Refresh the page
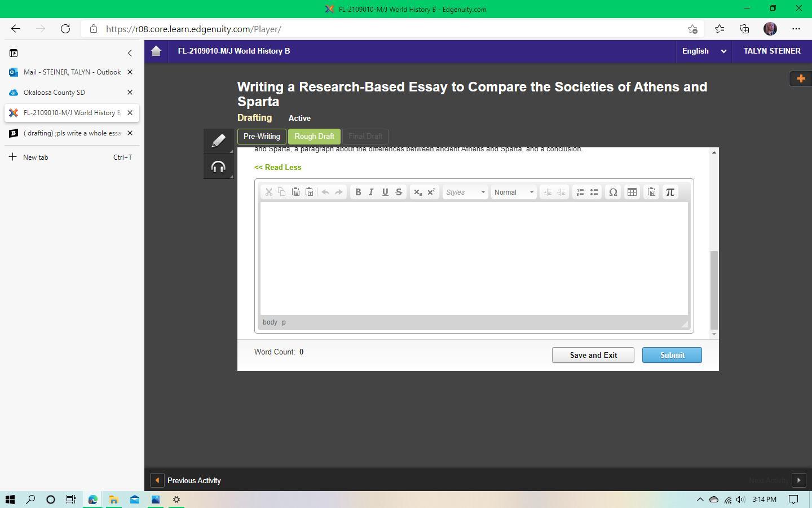 tap(65, 29)
